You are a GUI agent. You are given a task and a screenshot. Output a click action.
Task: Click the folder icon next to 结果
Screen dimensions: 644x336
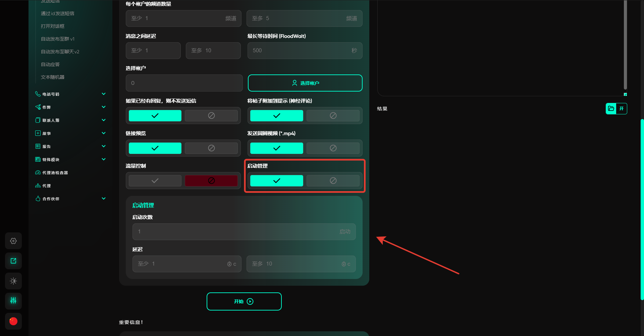pyautogui.click(x=611, y=109)
